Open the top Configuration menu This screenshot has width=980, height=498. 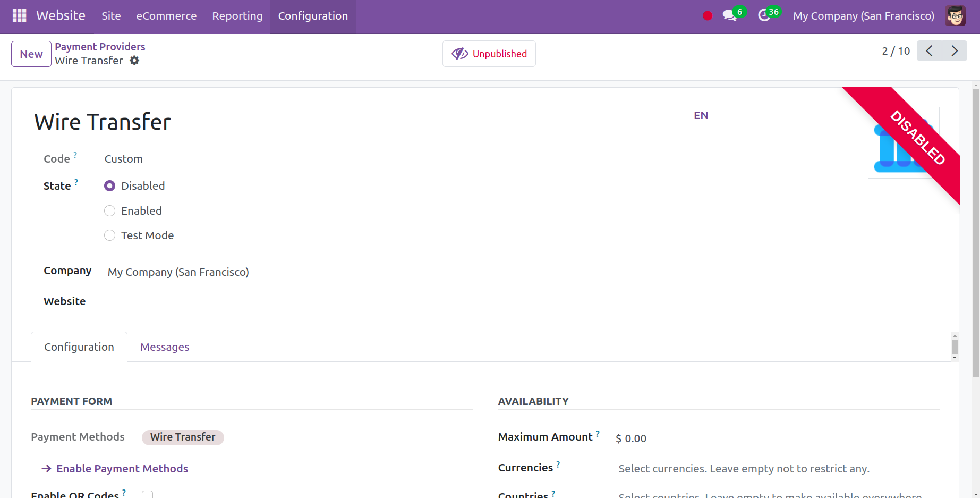(313, 16)
